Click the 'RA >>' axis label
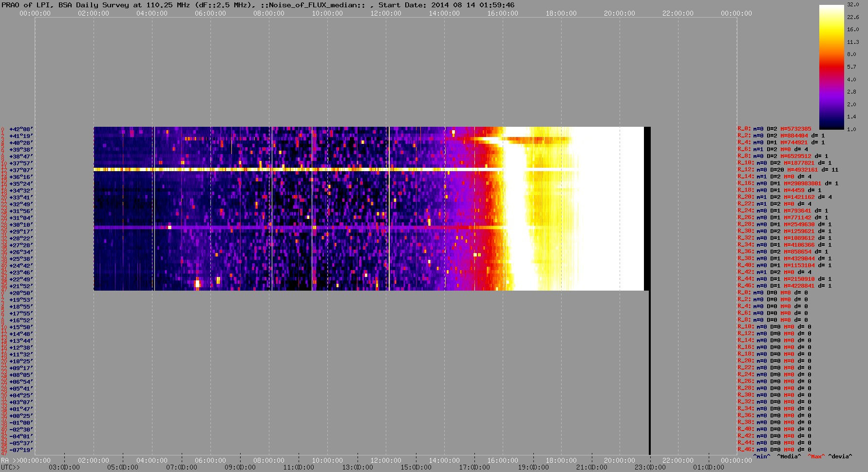Image resolution: width=868 pixels, height=472 pixels. click(x=10, y=460)
